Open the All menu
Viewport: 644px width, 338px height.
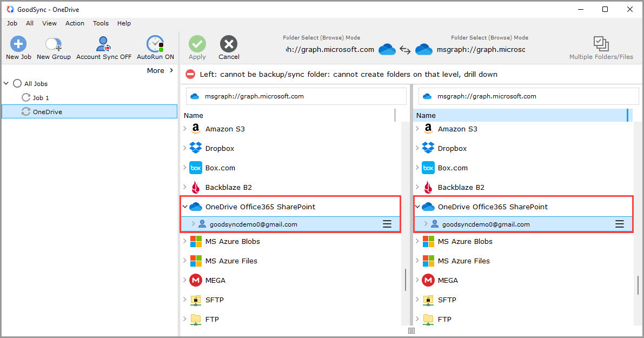pos(30,23)
